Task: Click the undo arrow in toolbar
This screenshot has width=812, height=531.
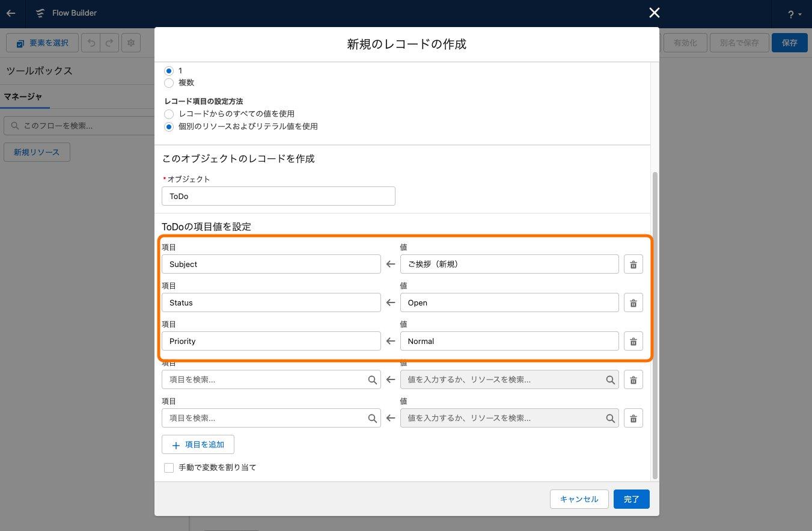Action: tap(91, 43)
